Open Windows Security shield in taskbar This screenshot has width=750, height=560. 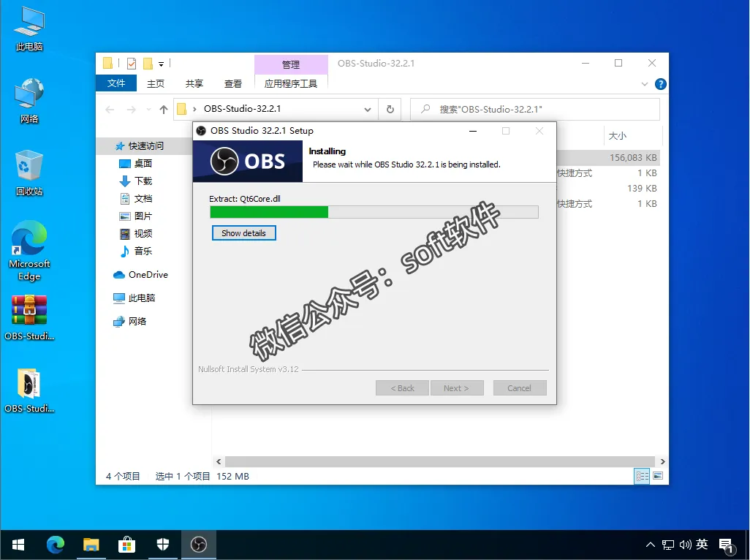162,545
